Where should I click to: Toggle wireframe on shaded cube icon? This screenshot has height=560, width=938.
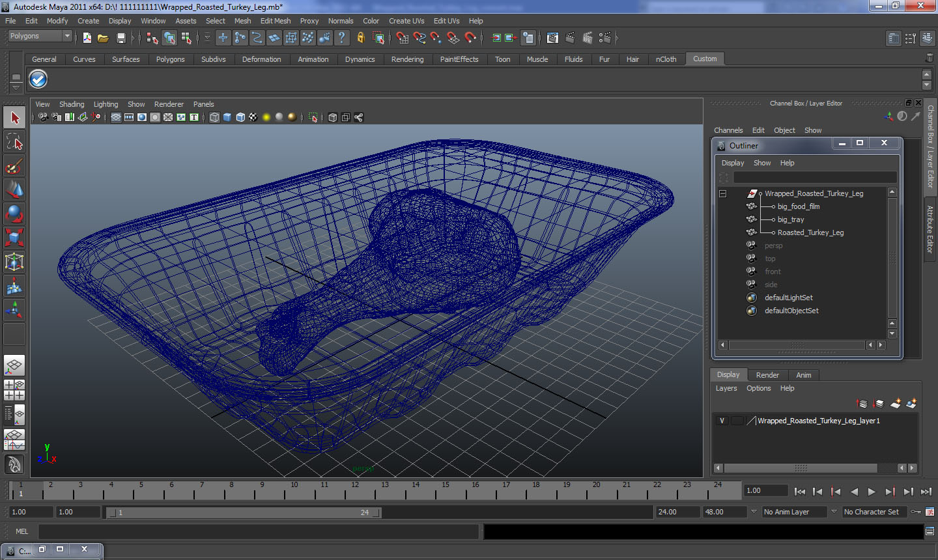[x=240, y=117]
